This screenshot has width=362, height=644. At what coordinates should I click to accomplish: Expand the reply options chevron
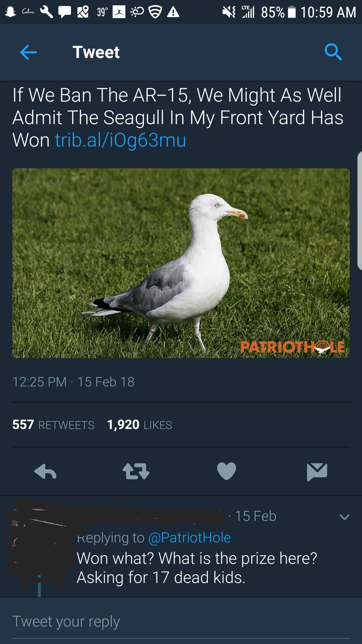click(344, 517)
